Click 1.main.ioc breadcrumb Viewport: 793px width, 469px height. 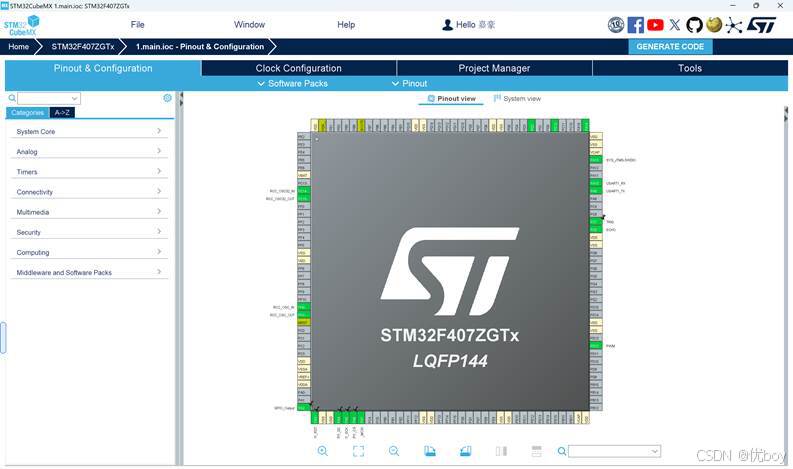(x=200, y=47)
